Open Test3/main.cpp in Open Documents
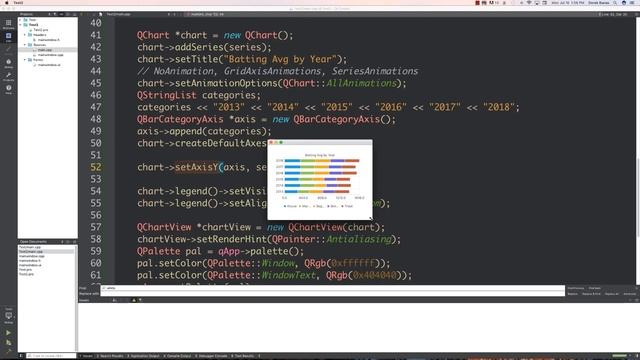Screen dimensions: 640x360 31,252
